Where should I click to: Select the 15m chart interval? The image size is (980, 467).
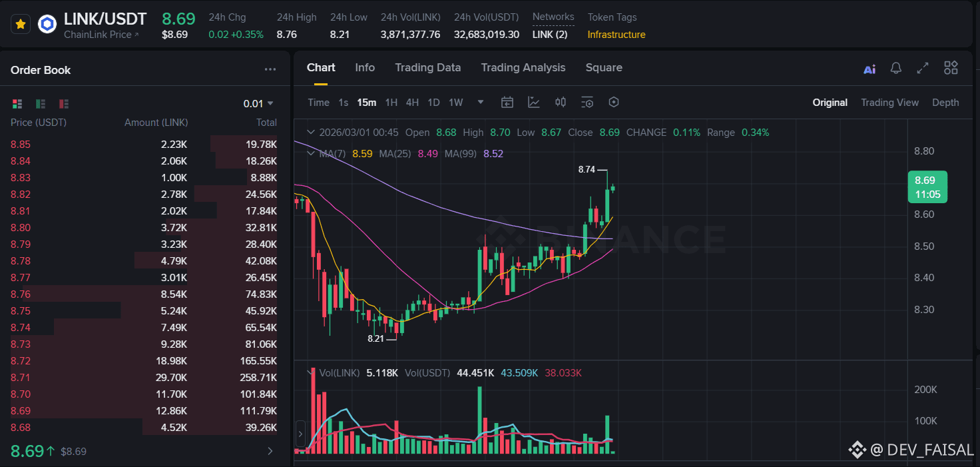pos(366,102)
